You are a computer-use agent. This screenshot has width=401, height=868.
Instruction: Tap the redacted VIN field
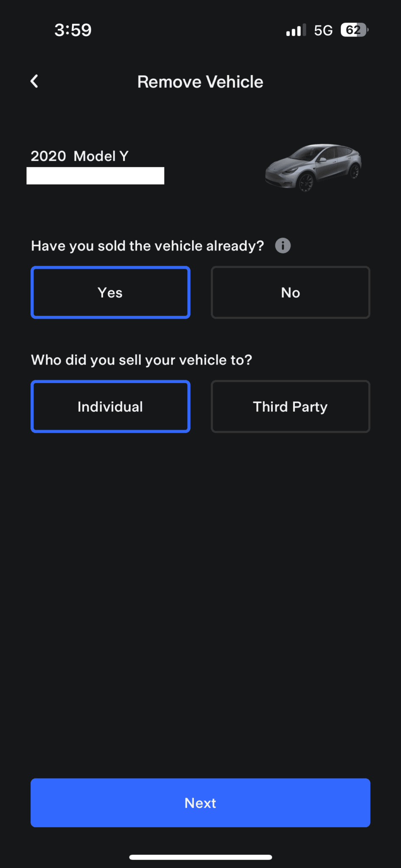(x=95, y=175)
